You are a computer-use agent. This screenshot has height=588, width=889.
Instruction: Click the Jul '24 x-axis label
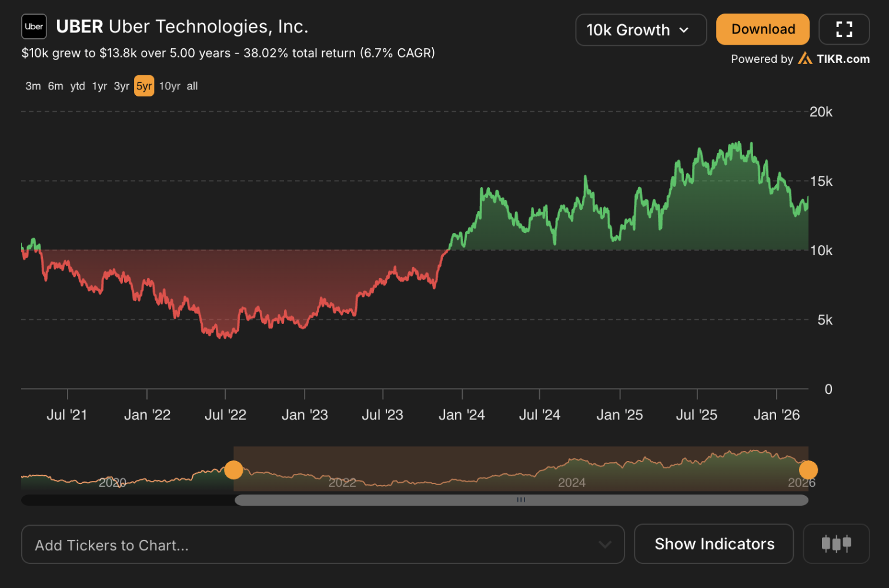coord(540,415)
